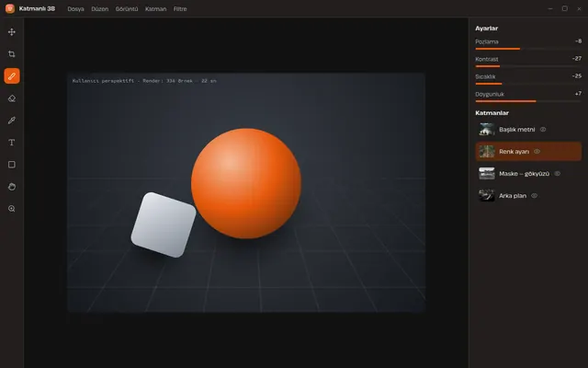
Task: Click the render info text overlay
Action: (x=144, y=81)
